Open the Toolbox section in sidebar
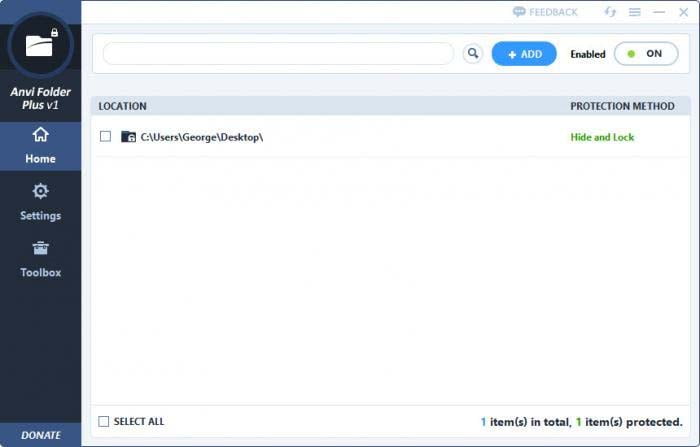 tap(41, 259)
